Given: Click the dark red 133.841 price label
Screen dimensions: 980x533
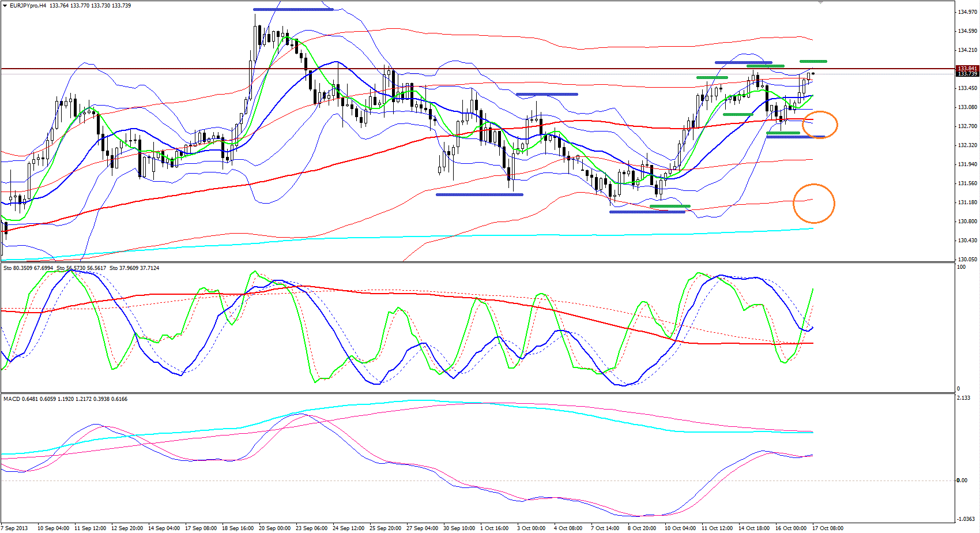Looking at the screenshot, I should click(x=967, y=69).
